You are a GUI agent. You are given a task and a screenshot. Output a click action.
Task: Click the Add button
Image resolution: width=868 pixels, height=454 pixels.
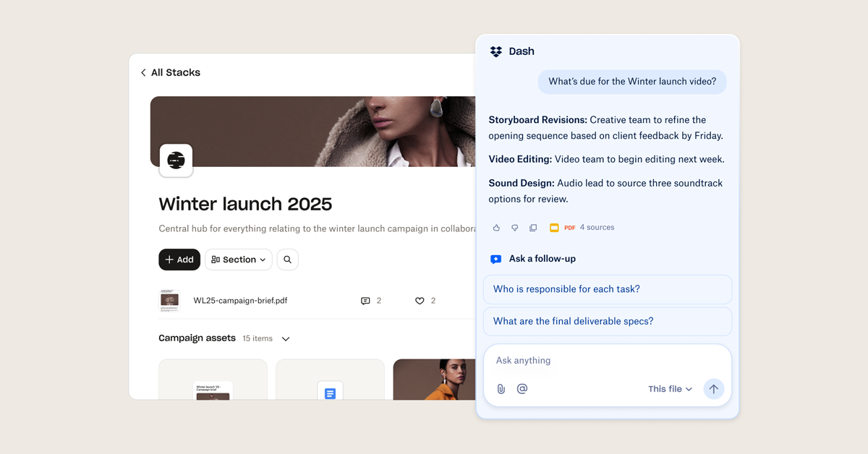click(179, 260)
